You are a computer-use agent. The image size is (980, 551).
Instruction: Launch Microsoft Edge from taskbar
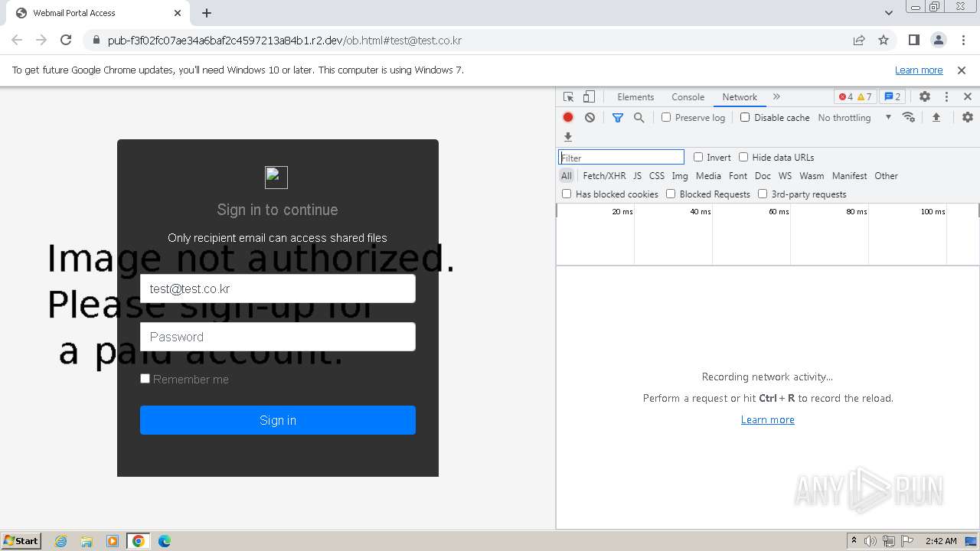pos(165,541)
